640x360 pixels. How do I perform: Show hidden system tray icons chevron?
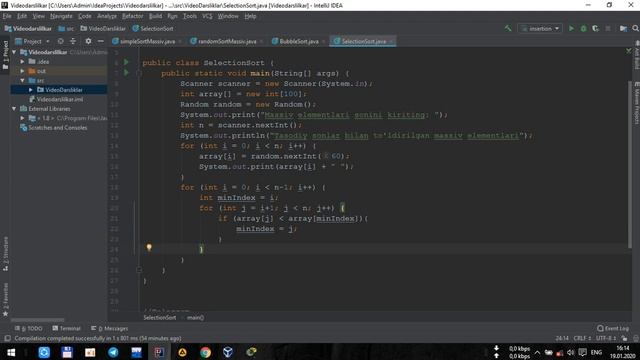tap(537, 352)
